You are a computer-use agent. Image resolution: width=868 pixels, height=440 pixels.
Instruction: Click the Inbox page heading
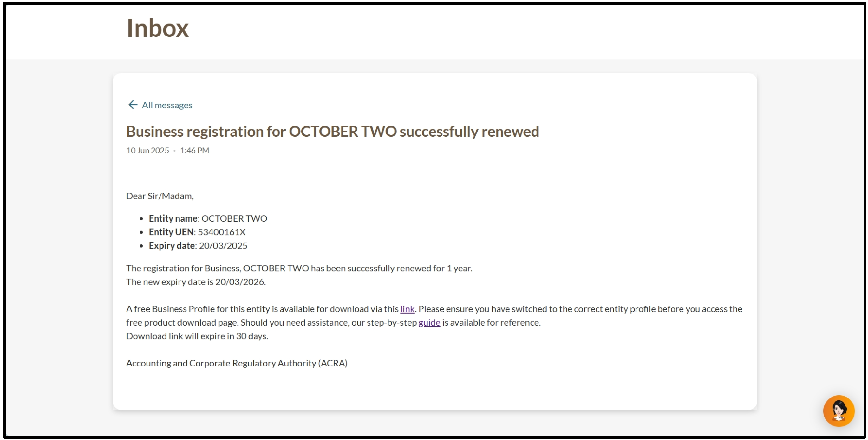pyautogui.click(x=157, y=28)
